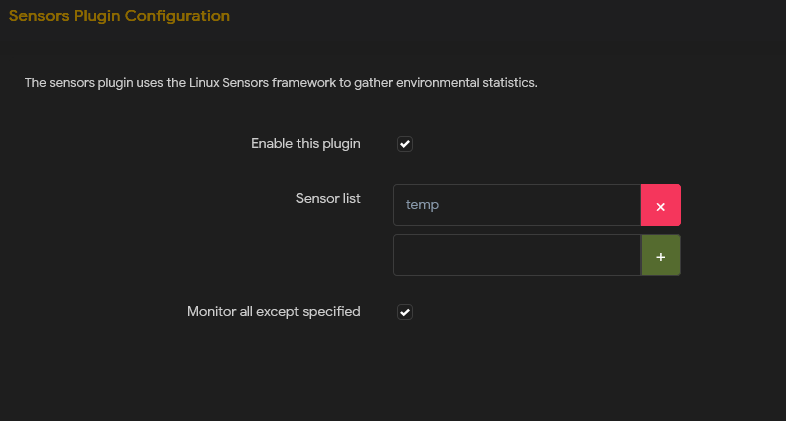The image size is (786, 421).
Task: Turn off monitoring all except specified sensors
Action: 405,312
